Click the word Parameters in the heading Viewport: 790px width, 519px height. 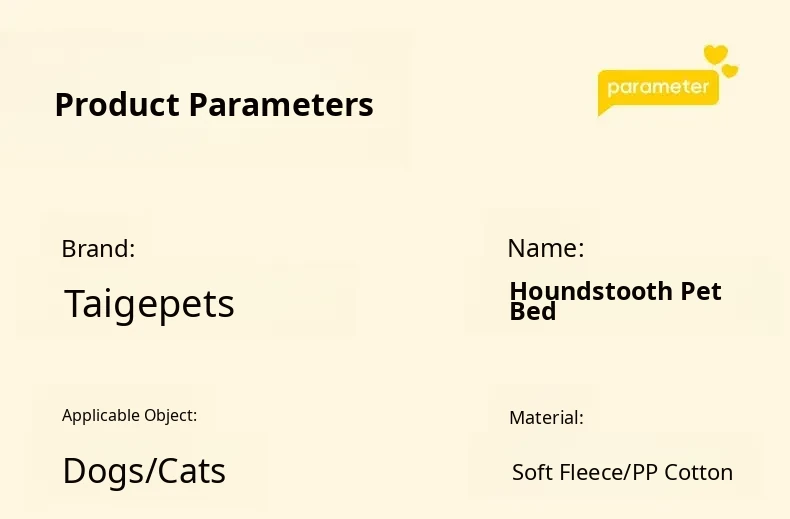tap(281, 105)
